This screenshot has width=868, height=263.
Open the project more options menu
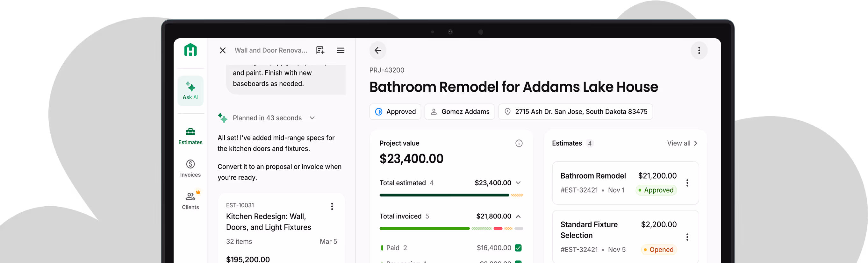[x=699, y=50]
